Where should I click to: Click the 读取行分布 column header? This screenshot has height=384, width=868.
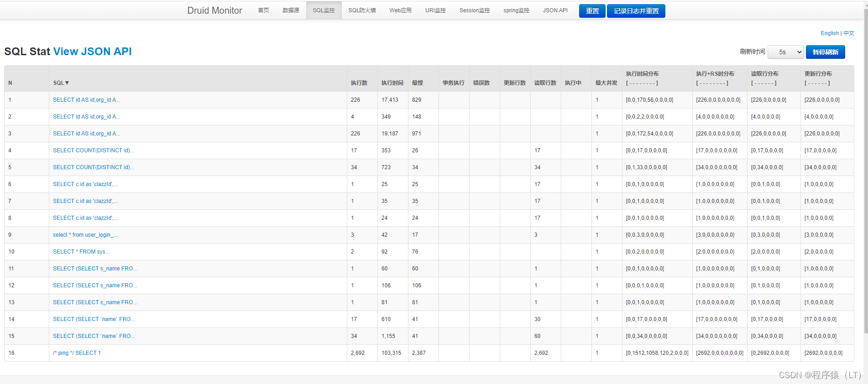click(764, 74)
